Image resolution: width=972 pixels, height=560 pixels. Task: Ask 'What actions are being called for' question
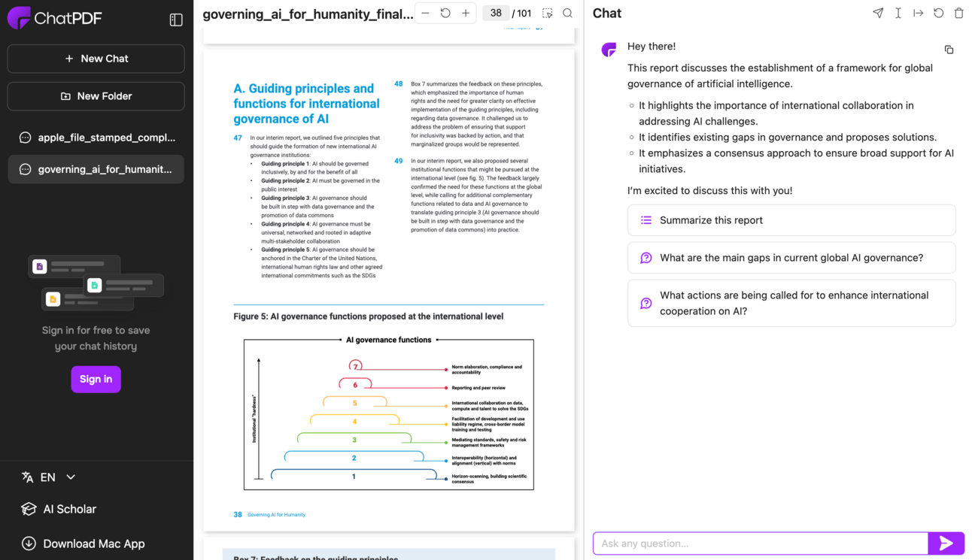click(791, 303)
